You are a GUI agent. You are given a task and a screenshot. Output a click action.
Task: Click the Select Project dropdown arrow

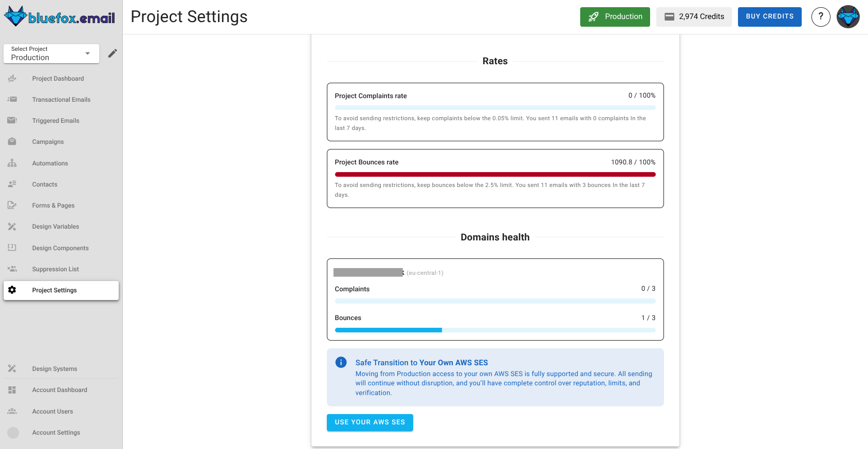coord(88,53)
